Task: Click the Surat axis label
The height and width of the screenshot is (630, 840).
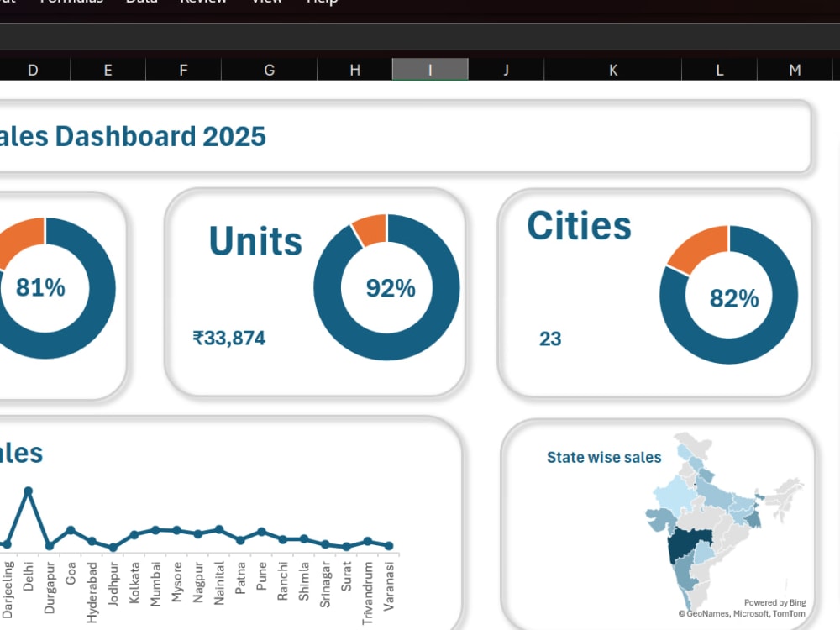Action: 347,576
